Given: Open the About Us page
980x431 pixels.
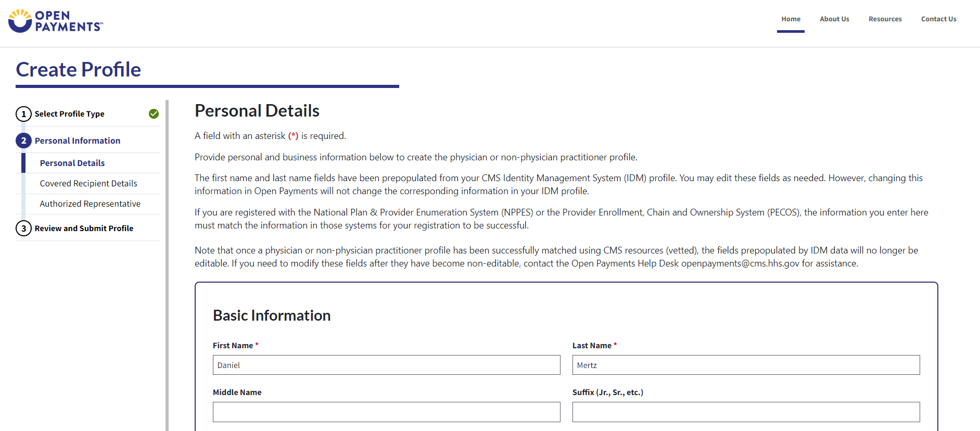Looking at the screenshot, I should [834, 19].
